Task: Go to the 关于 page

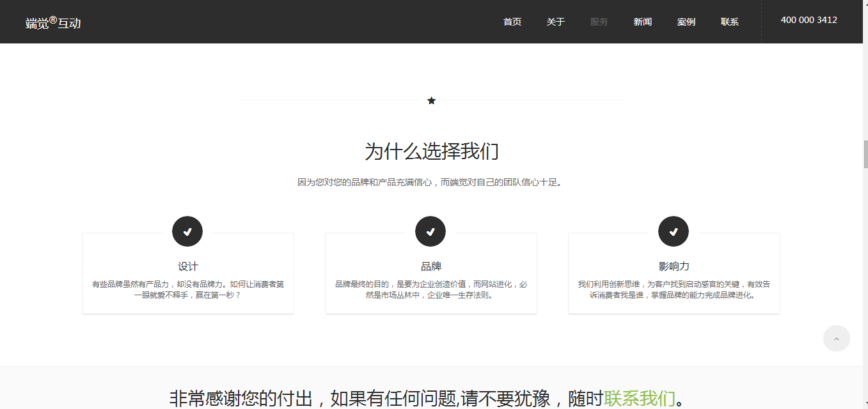Action: (x=556, y=22)
